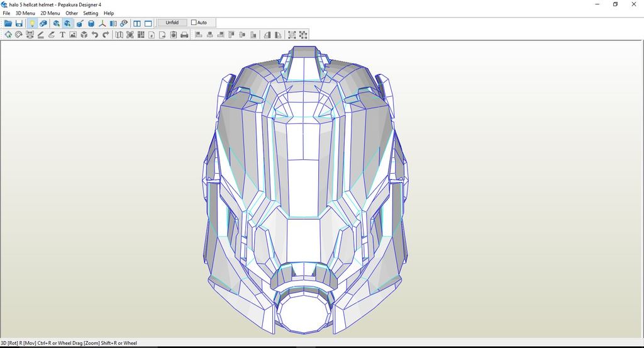Open the File menu
Viewport: 644px width, 348px height.
pos(6,13)
